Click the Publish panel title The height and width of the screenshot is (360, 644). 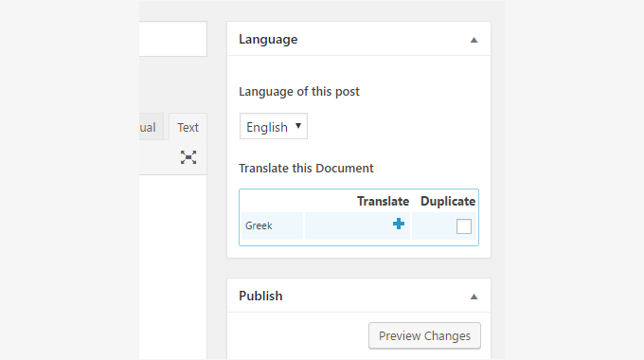coord(260,296)
